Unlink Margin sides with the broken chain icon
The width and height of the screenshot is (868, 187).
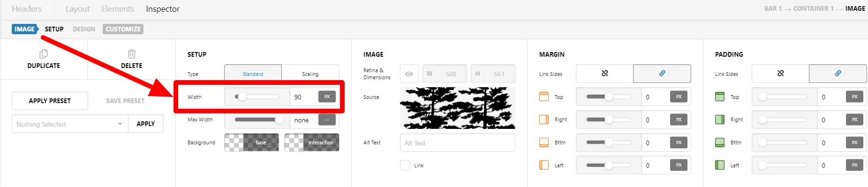(604, 74)
